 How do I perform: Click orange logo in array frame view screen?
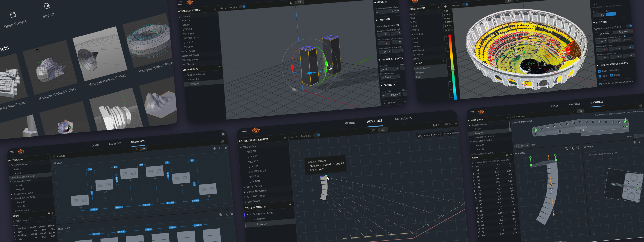click(481, 112)
